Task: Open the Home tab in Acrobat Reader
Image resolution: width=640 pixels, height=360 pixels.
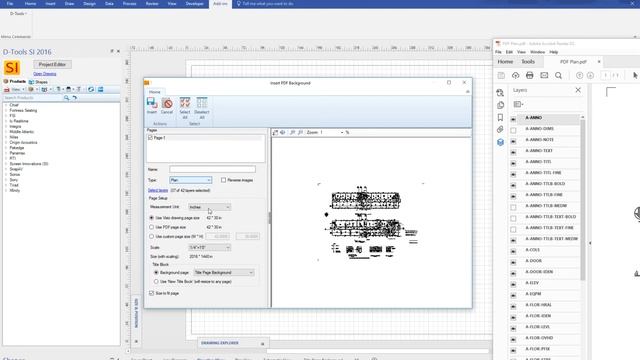Action: [x=505, y=62]
